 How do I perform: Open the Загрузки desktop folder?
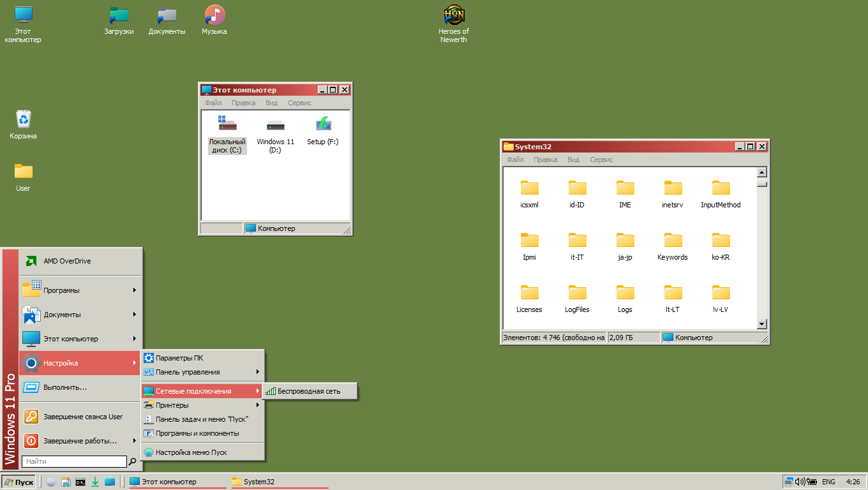(119, 14)
